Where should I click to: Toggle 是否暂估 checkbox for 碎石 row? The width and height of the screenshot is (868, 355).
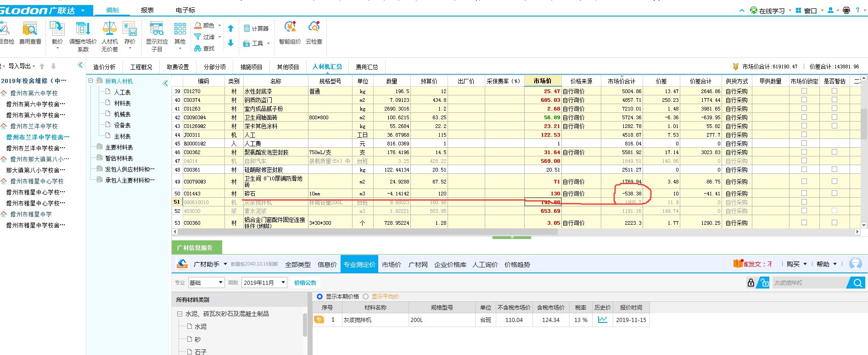point(834,193)
